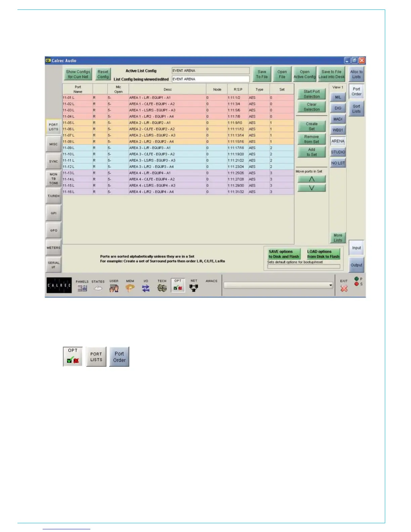Click the Calrec logo
The height and width of the screenshot is (532, 411).
click(59, 285)
